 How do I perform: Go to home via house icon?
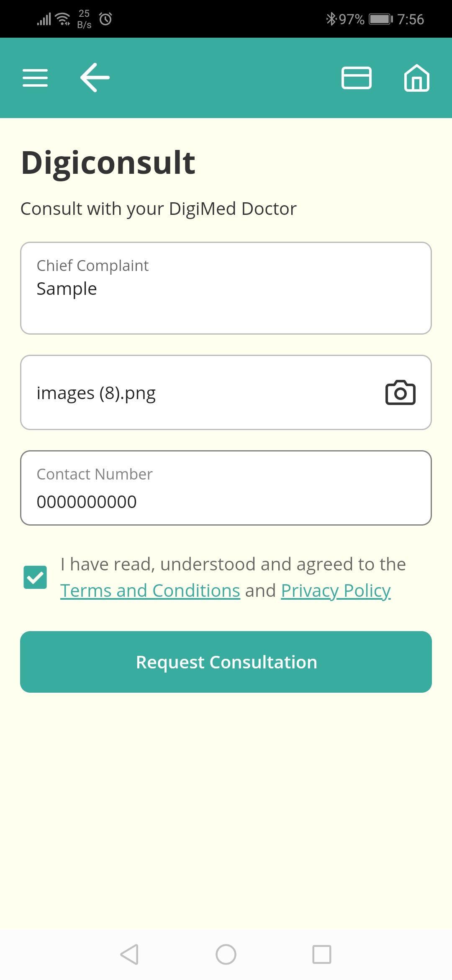416,78
